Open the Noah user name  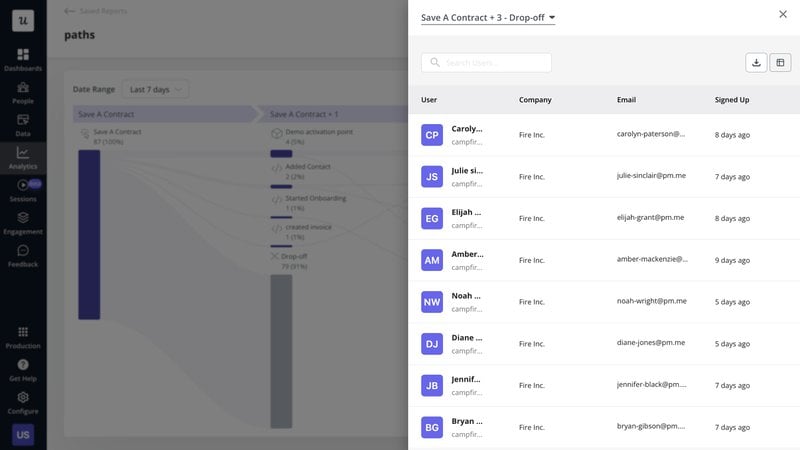tap(466, 295)
